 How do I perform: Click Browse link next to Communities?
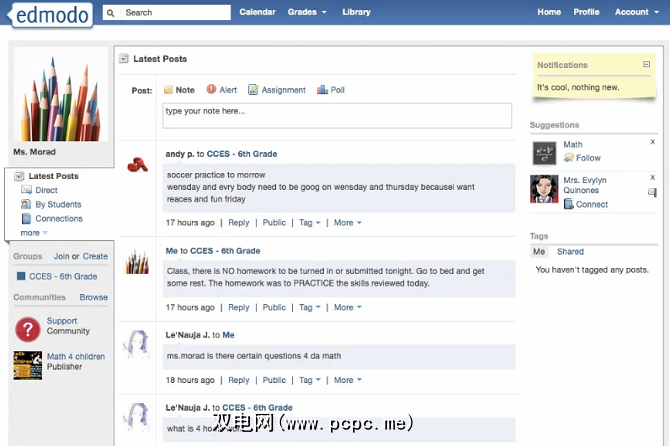click(93, 297)
